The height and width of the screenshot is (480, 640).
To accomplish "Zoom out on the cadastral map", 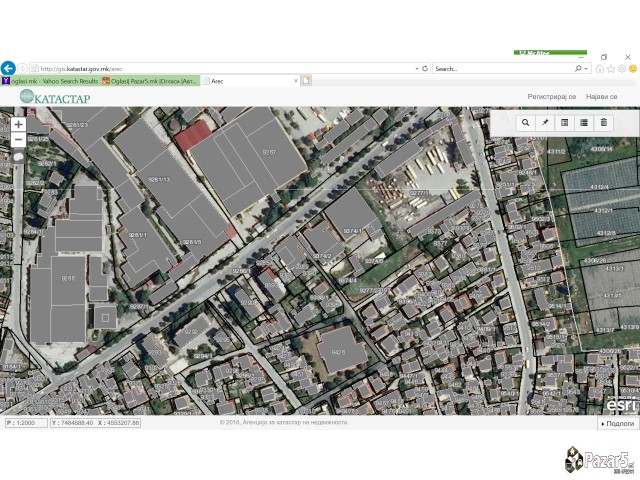I will pyautogui.click(x=18, y=141).
